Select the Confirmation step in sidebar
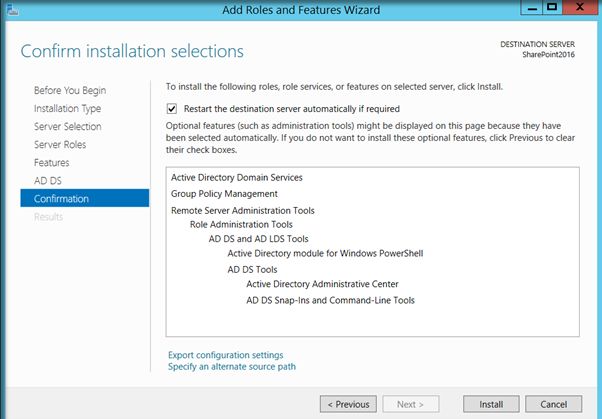602x419 pixels. pyautogui.click(x=61, y=198)
